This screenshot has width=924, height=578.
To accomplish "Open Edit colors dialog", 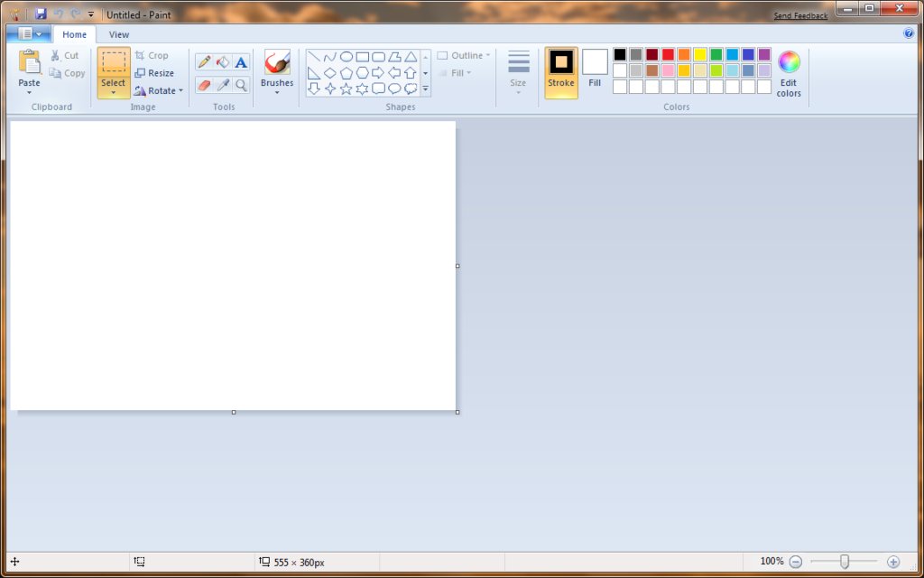I will coord(789,74).
